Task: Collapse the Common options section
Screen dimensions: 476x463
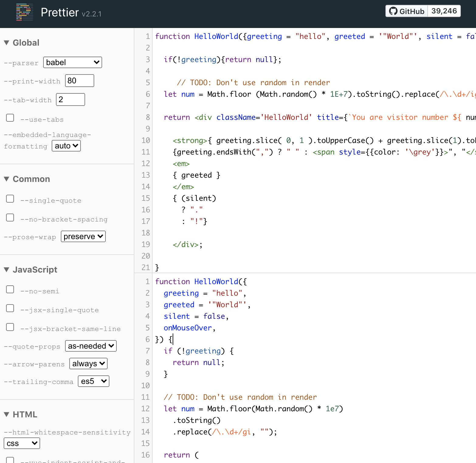Action: point(27,179)
